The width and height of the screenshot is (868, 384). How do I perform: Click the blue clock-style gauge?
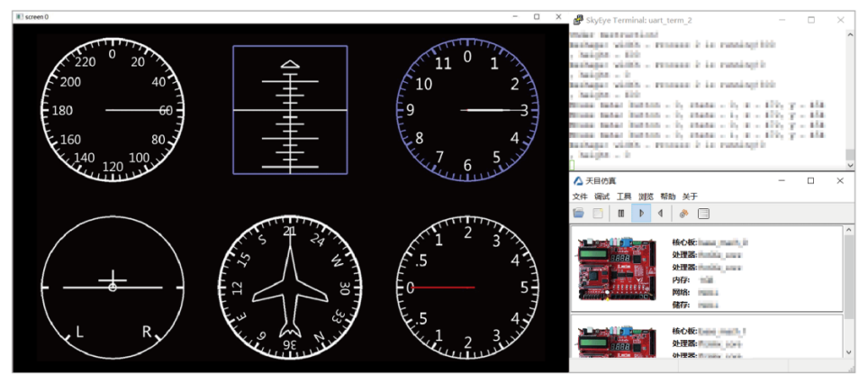(467, 110)
